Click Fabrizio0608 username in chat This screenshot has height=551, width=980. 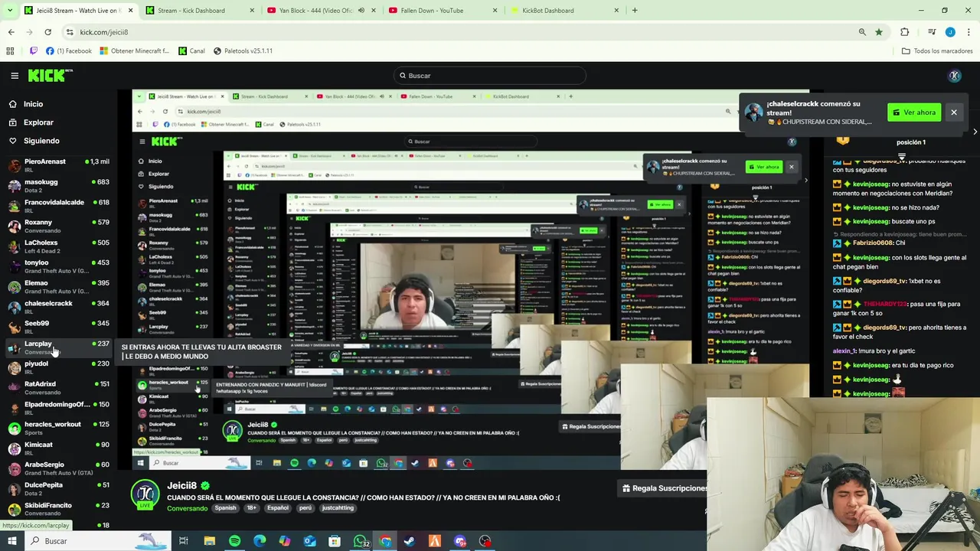pyautogui.click(x=874, y=243)
